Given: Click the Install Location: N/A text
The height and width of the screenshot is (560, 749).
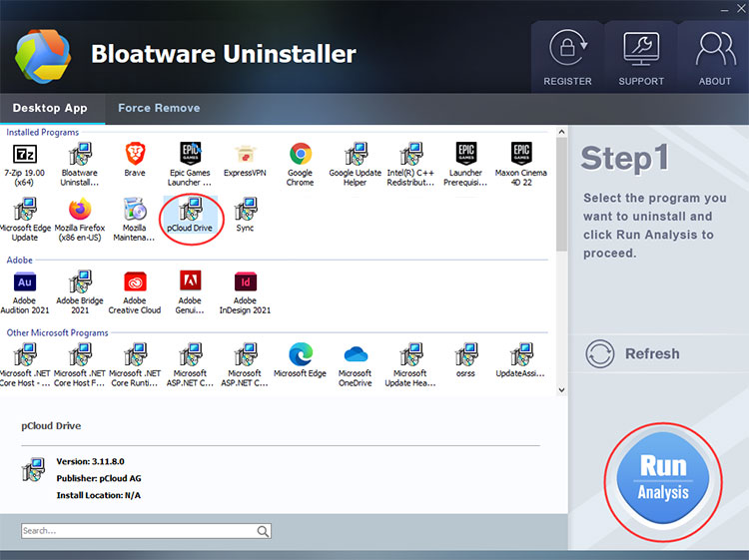Looking at the screenshot, I should click(99, 495).
